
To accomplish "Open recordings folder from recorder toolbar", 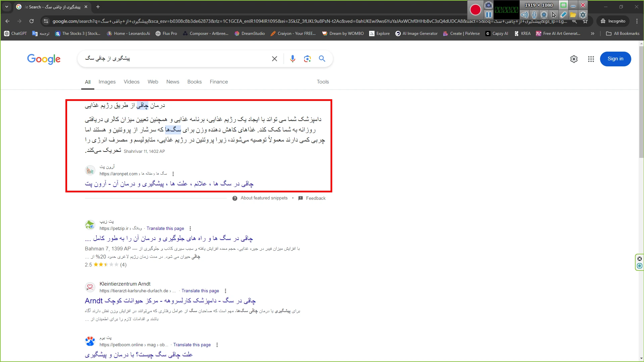I will 573,15.
